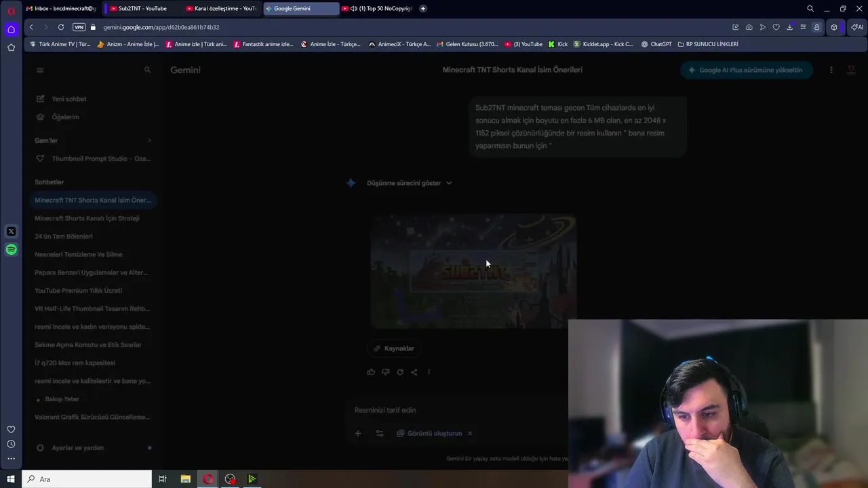
Task: Switch to Kanal özelleştirme YouTube tab
Action: (221, 8)
